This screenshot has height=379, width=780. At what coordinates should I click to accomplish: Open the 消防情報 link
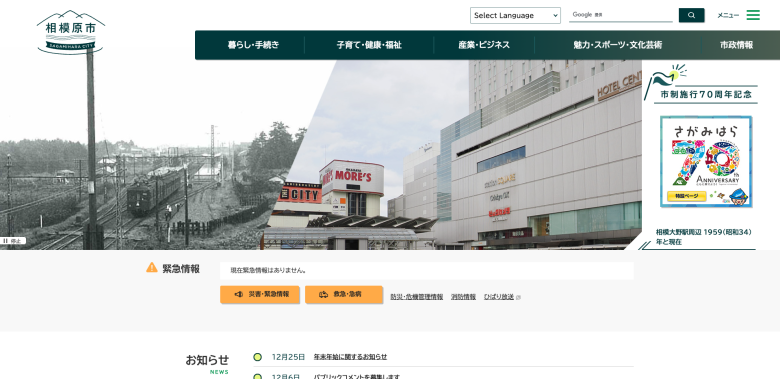tap(463, 297)
